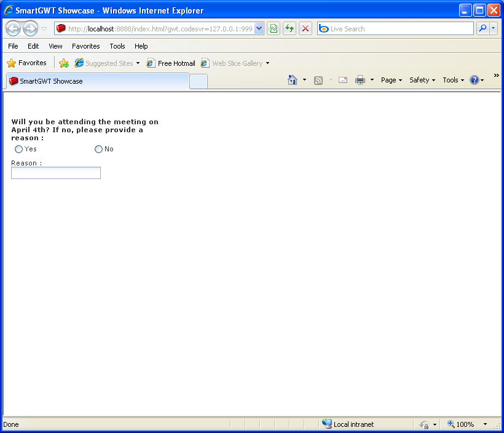Close the Internet Explorer window
The image size is (504, 433).
point(494,10)
